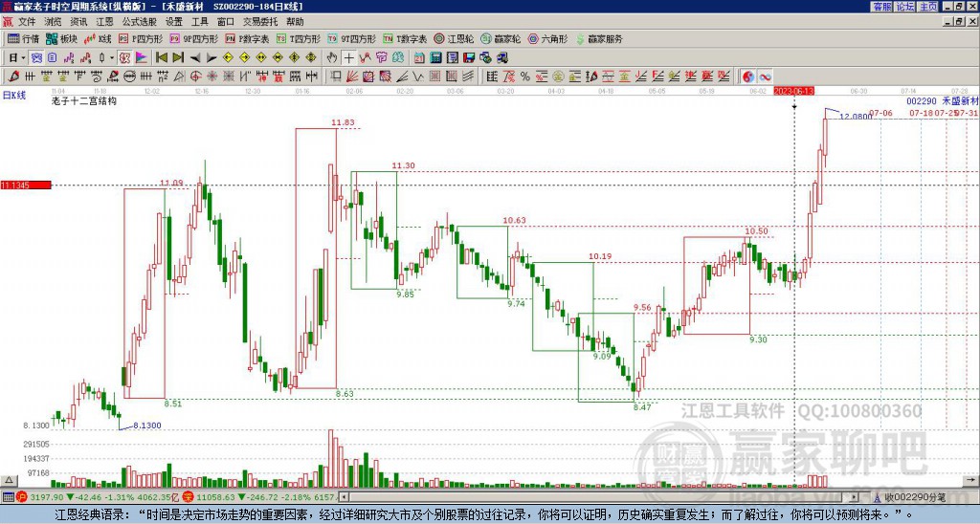Open the 文件 menu
This screenshot has height=524, width=980.
click(27, 22)
